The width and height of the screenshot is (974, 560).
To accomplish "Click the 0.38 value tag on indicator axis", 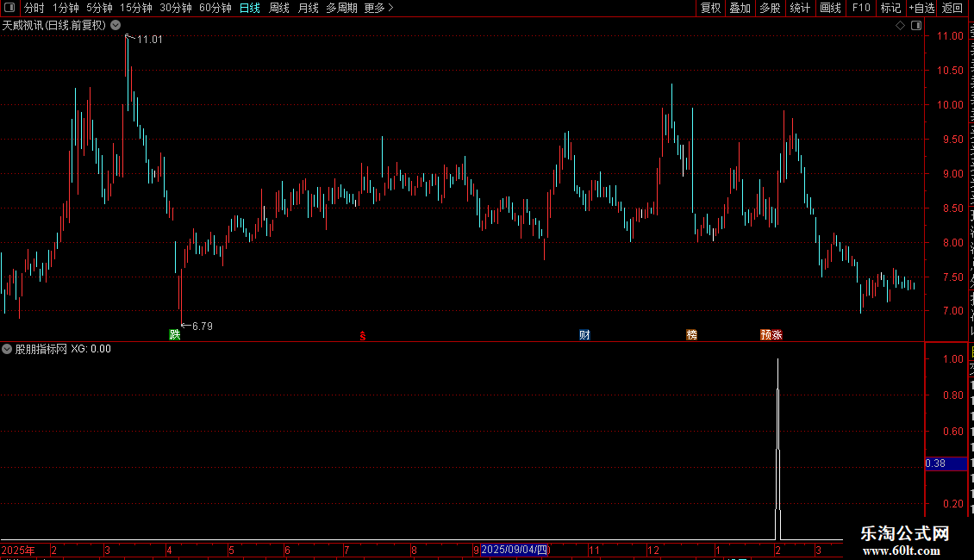I will (x=946, y=464).
